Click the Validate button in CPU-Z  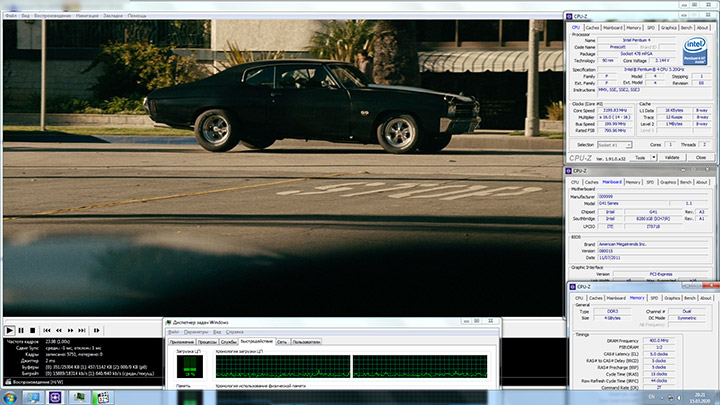pos(672,158)
